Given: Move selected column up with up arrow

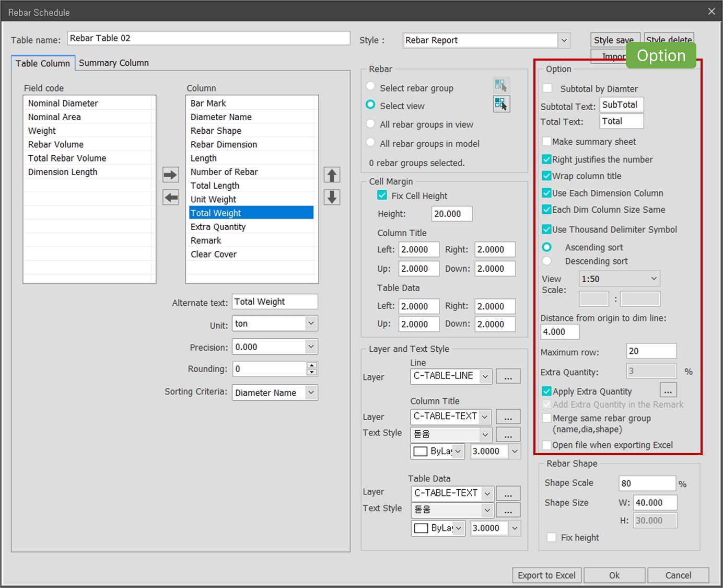Looking at the screenshot, I should (x=332, y=175).
